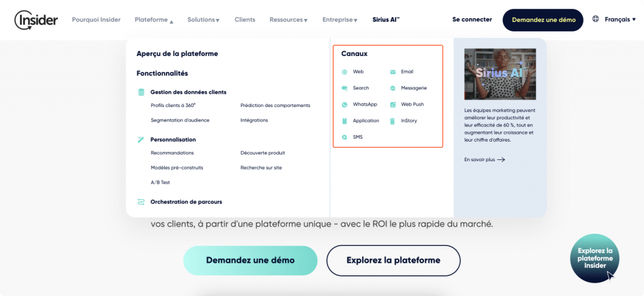The image size is (644, 296).
Task: Click the WhatsApp channel label
Action: pyautogui.click(x=365, y=105)
